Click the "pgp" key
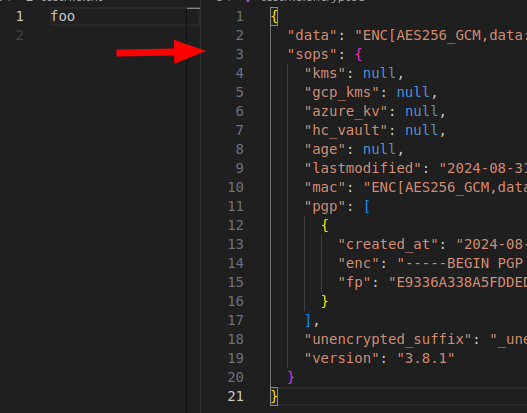This screenshot has width=527, height=413. (325, 207)
